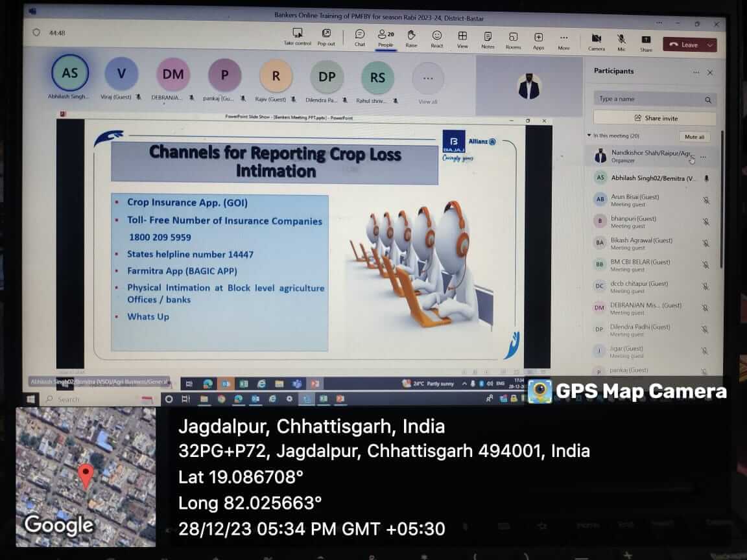Open meeting Notes
This screenshot has width=747, height=560.
click(x=488, y=37)
